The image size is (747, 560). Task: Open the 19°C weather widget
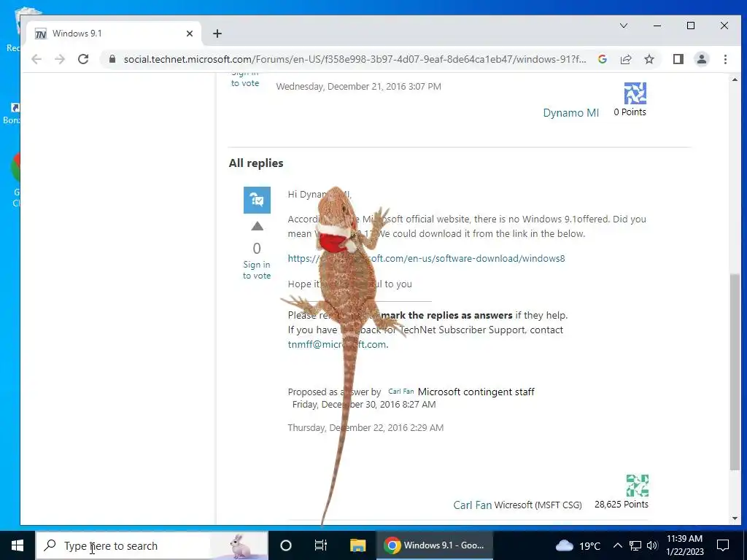click(x=578, y=545)
